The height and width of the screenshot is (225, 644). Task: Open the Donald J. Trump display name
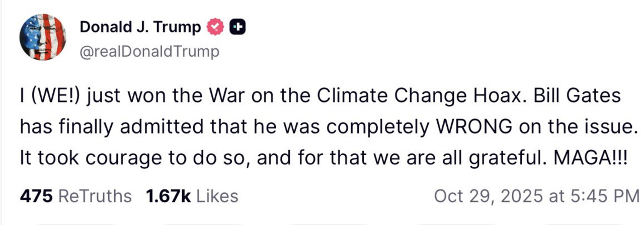point(140,27)
